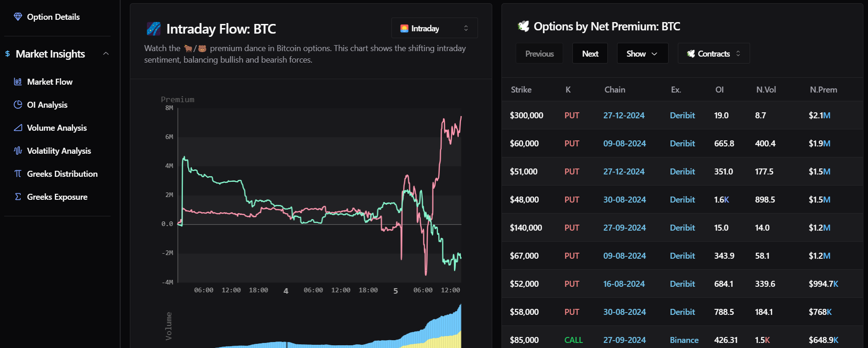Screen dimensions: 868x348
Task: Click the Greeks Distribution pi icon
Action: tap(18, 174)
